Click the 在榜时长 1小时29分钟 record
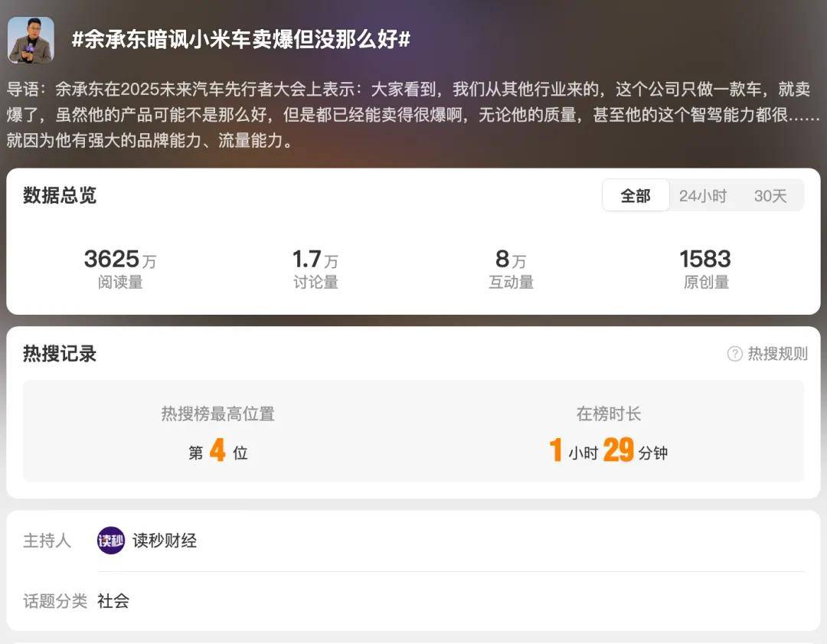The height and width of the screenshot is (644, 827). tap(609, 434)
